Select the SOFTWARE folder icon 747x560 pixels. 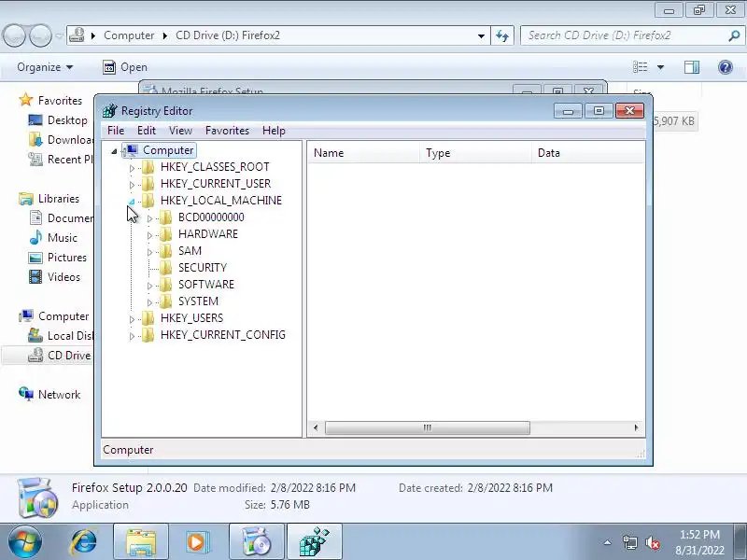pyautogui.click(x=166, y=285)
